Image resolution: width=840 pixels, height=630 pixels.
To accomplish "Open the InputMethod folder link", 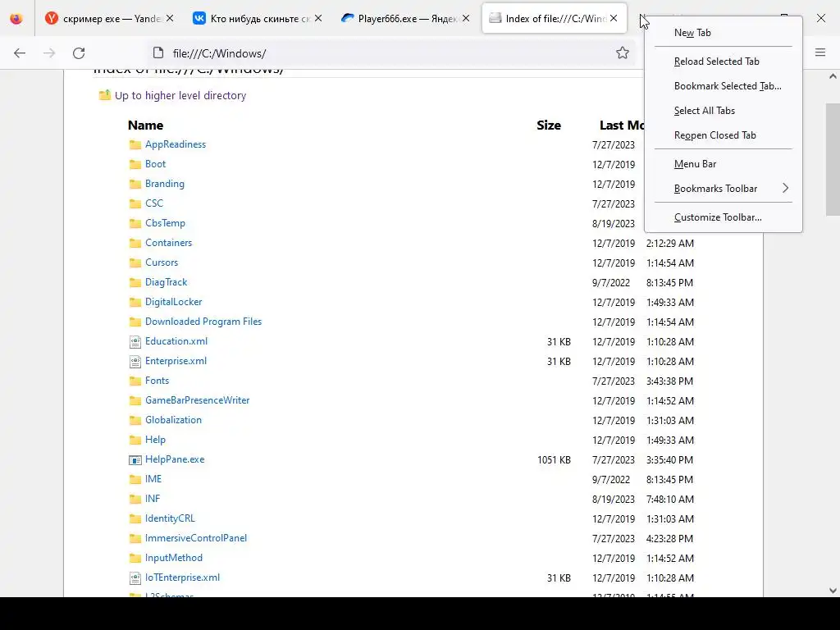I will click(174, 558).
